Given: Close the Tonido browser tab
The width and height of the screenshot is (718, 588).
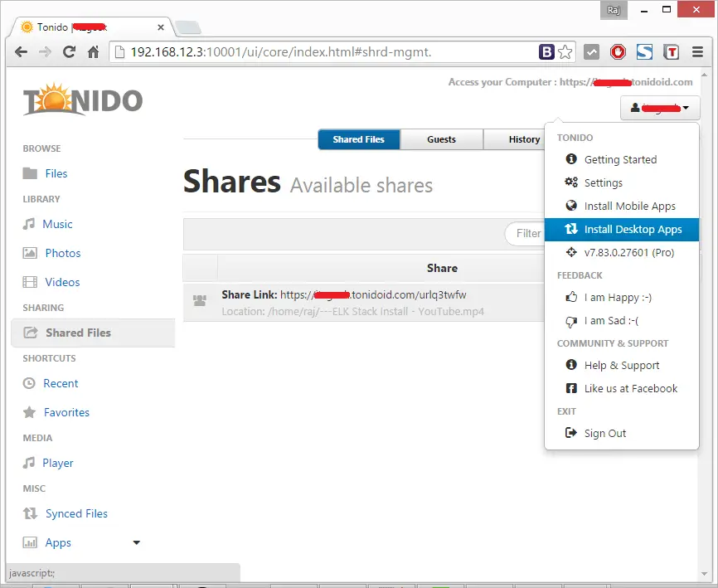Looking at the screenshot, I should point(161,27).
